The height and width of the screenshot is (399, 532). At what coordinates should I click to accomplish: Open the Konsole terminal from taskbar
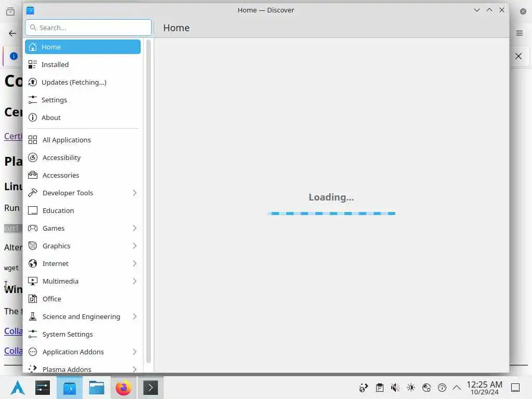point(150,388)
